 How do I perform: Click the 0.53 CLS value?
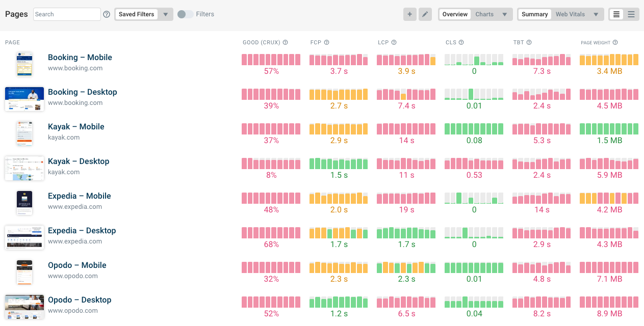pyautogui.click(x=474, y=175)
